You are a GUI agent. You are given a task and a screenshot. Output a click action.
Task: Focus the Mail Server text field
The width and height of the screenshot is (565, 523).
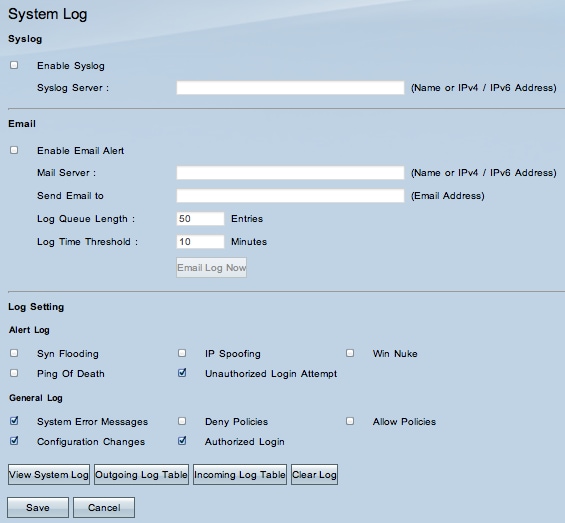290,173
